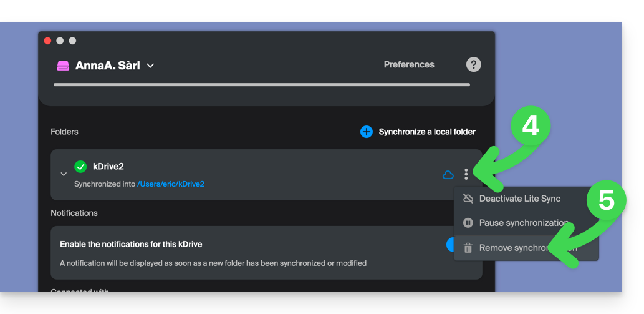Click the kDrive2 folder name

coord(108,166)
